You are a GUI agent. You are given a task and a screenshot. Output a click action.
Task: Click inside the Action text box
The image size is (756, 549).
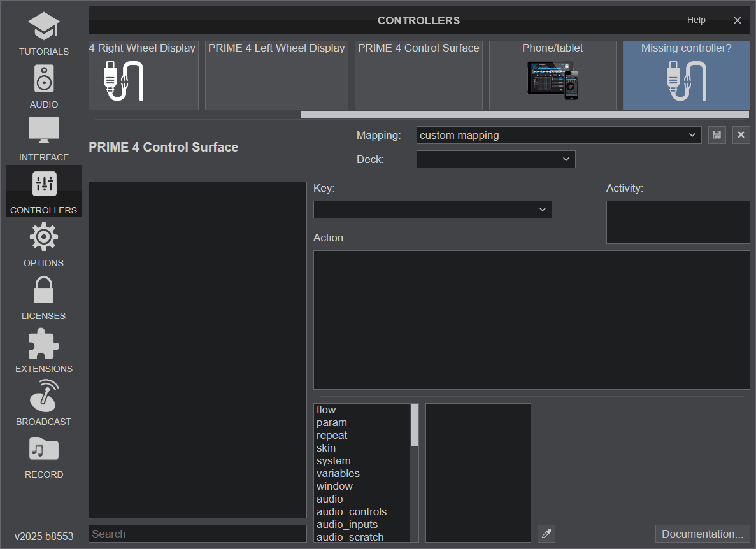point(531,320)
